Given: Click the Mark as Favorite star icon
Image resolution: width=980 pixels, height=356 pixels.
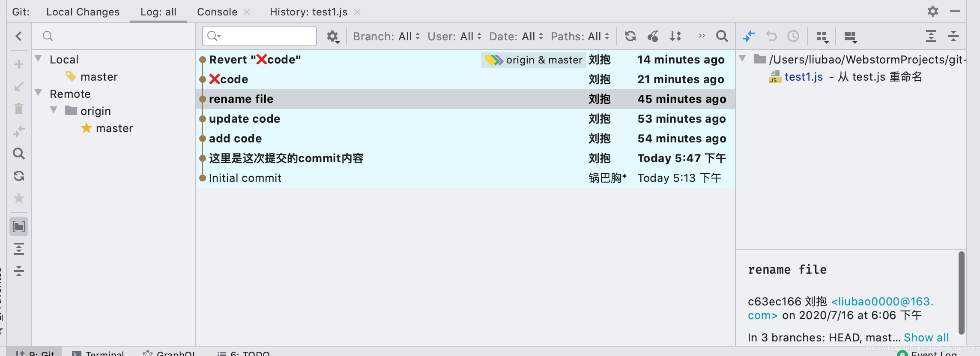Looking at the screenshot, I should click(18, 198).
